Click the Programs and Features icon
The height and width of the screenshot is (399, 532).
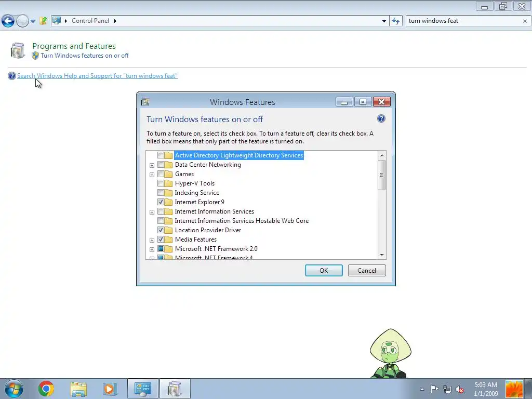click(18, 50)
